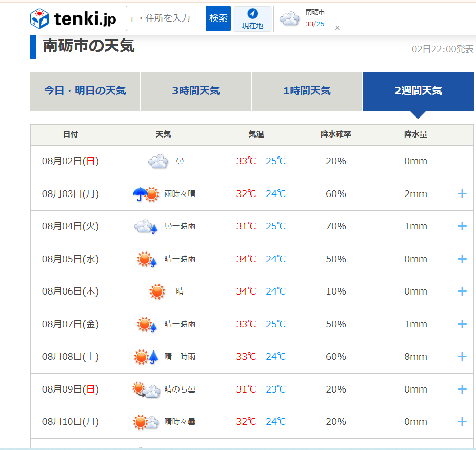
Task: Click the cloudy icon for 08月02日
Action: coord(158,161)
